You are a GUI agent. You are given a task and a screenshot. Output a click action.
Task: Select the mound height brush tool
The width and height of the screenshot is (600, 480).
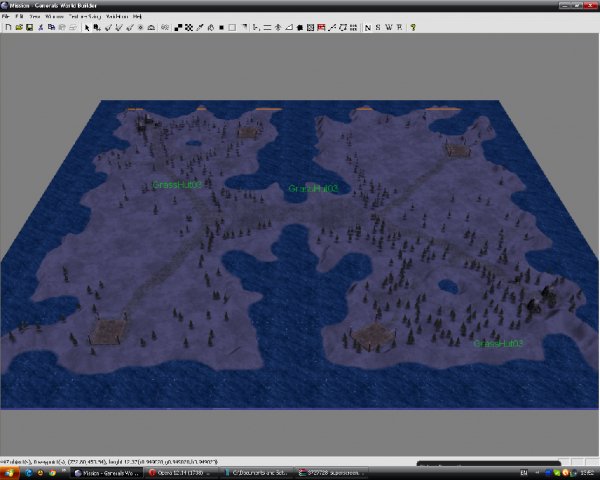pos(151,27)
